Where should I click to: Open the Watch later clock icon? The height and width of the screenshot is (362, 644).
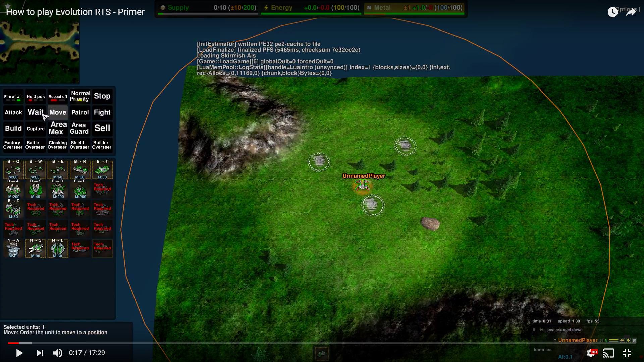(x=612, y=12)
